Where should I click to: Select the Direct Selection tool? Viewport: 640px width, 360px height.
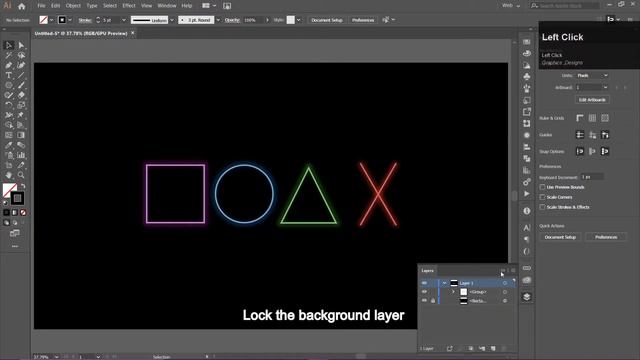tap(21, 45)
